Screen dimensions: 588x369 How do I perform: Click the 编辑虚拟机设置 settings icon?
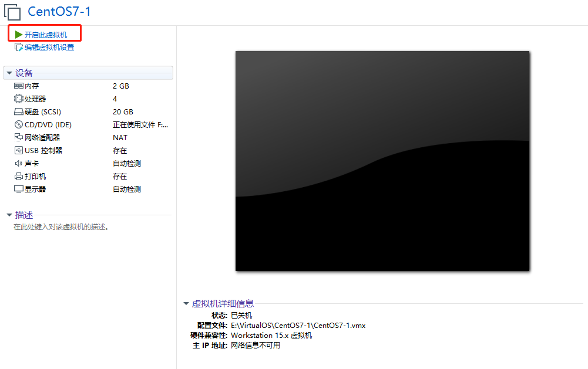(x=19, y=47)
